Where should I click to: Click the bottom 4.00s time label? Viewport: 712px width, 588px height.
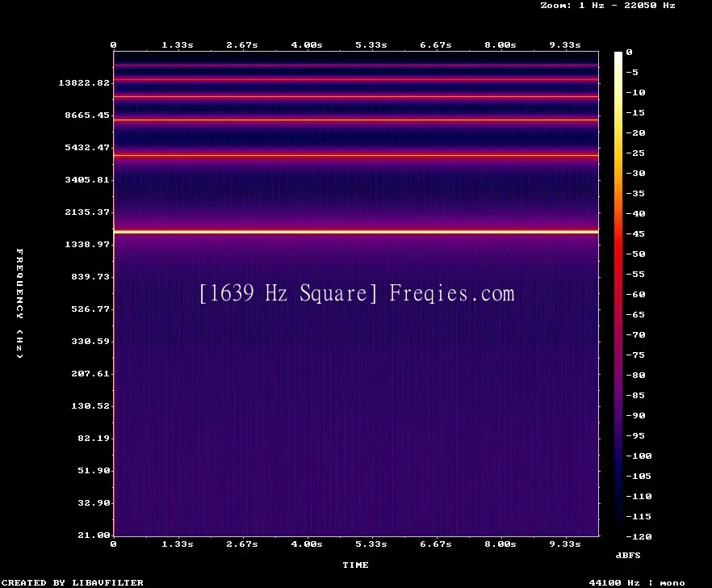coord(307,544)
